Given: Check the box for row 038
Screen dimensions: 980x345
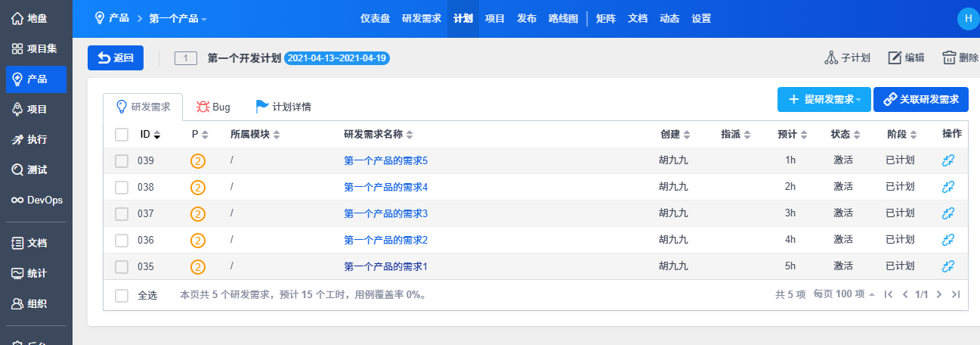Looking at the screenshot, I should [x=122, y=187].
